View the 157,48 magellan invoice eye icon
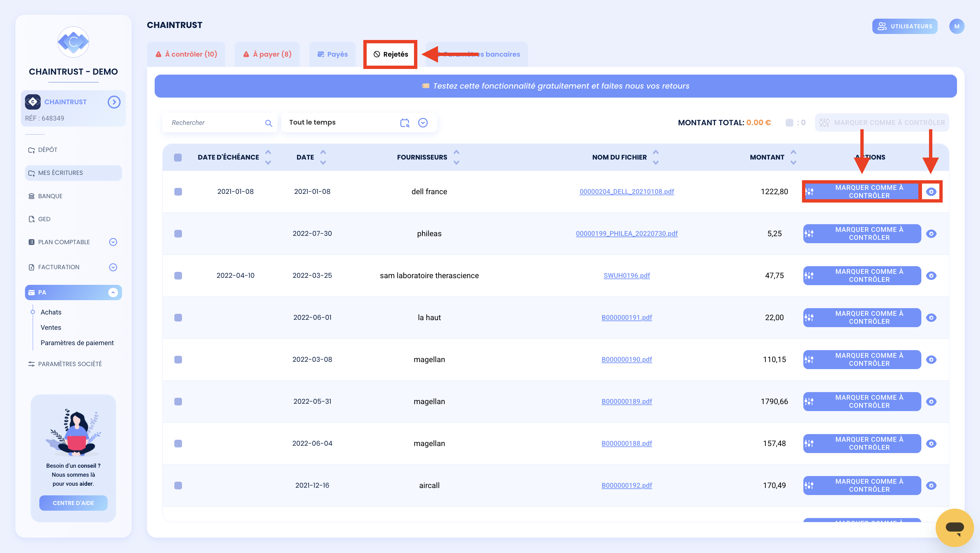This screenshot has height=553, width=980. click(931, 443)
